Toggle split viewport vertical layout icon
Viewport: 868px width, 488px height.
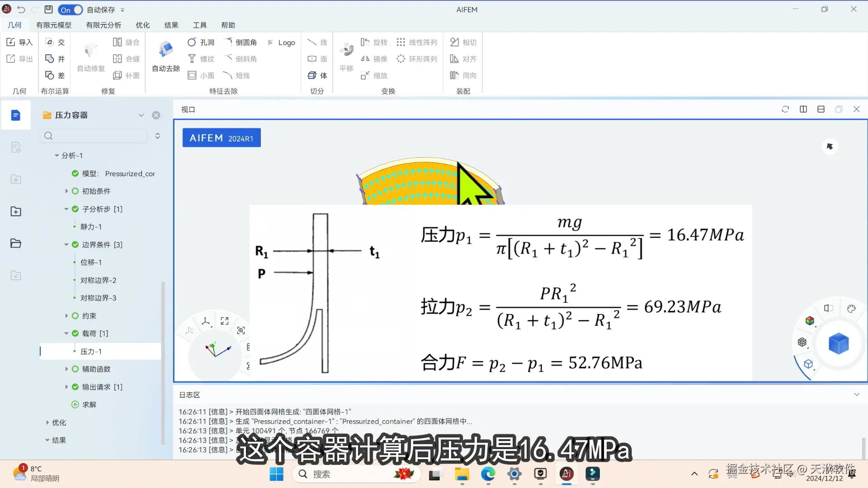803,109
